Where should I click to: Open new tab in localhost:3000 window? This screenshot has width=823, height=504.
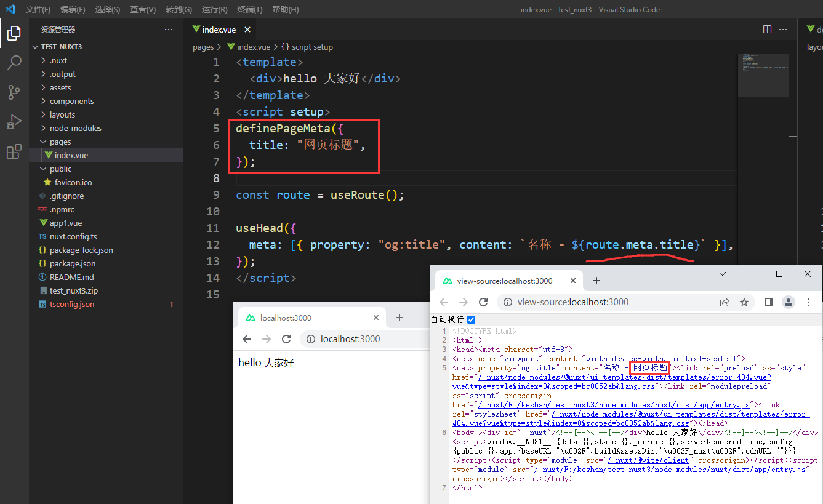pos(399,318)
